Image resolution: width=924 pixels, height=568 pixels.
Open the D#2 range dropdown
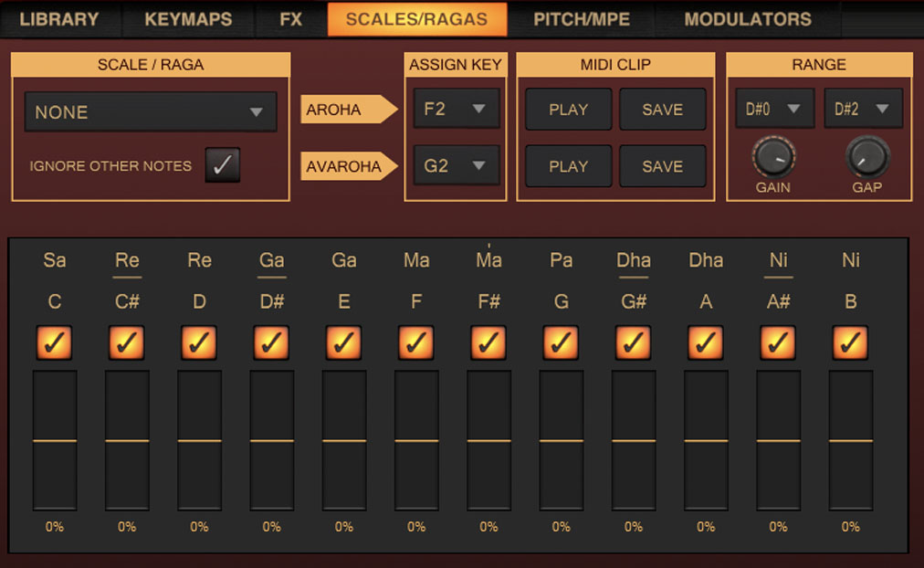click(863, 109)
